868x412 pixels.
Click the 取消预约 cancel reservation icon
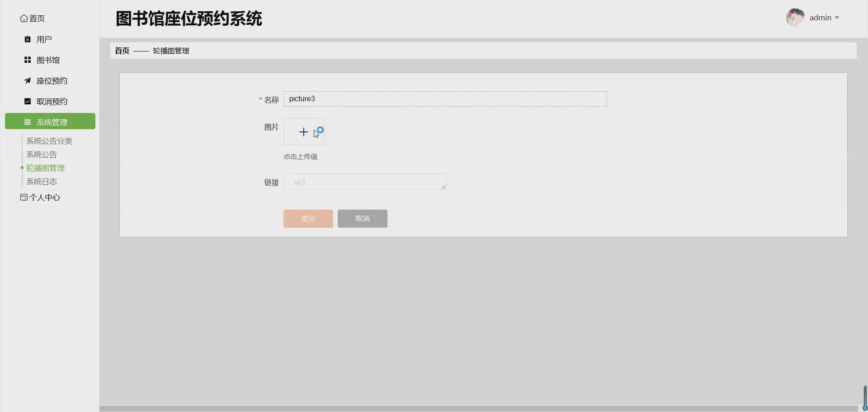pos(27,101)
